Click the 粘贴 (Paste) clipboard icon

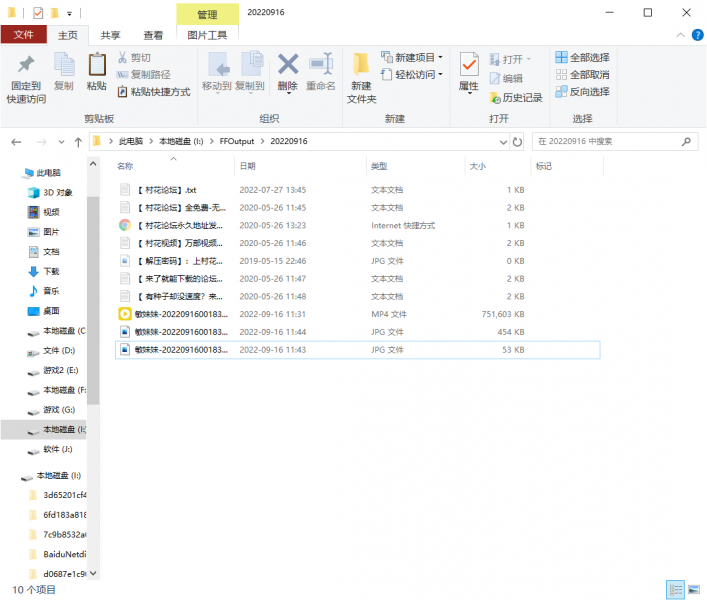96,66
